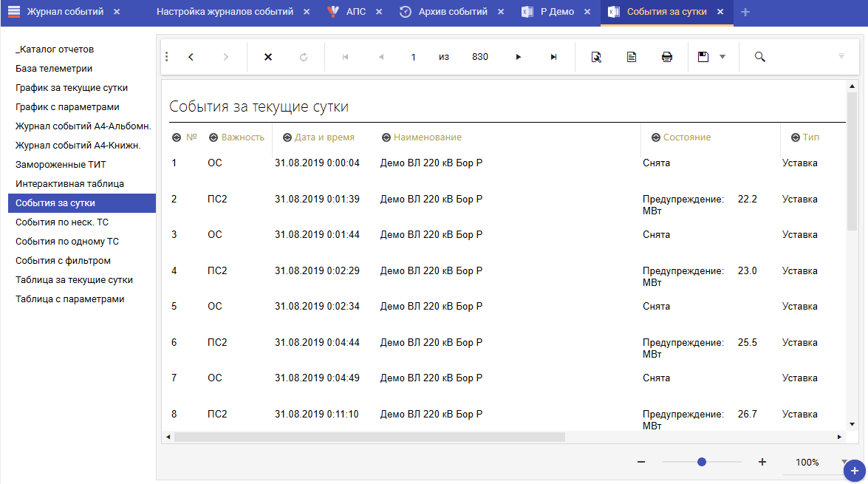Navigate back with left chevron

click(191, 57)
